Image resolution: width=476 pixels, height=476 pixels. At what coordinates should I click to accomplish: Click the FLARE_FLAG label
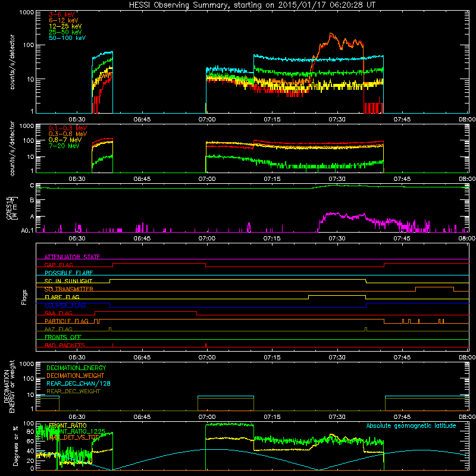tap(62, 297)
